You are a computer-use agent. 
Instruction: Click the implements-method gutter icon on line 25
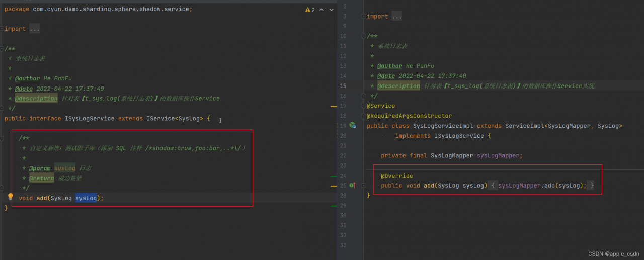pyautogui.click(x=352, y=186)
